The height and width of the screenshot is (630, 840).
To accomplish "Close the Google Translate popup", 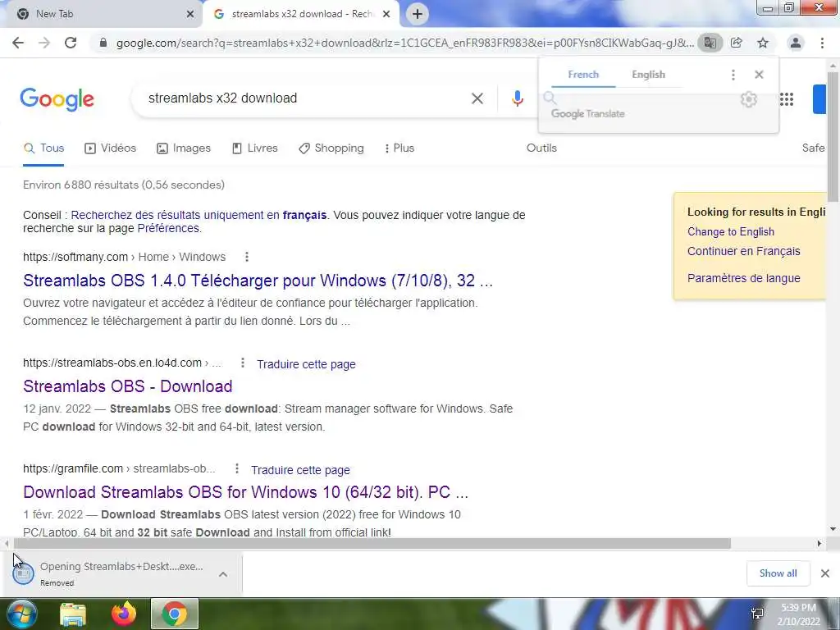I will click(759, 75).
